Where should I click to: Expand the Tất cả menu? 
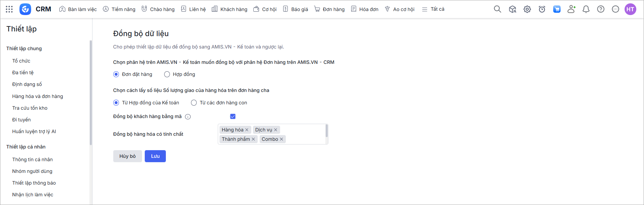433,9
